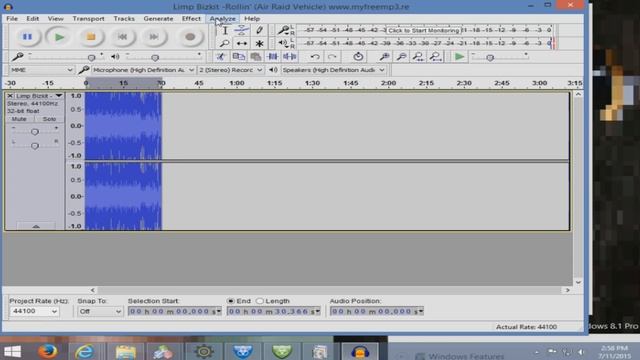640x360 pixels.
Task: Click the Zoom In icon
Action: coord(384,57)
